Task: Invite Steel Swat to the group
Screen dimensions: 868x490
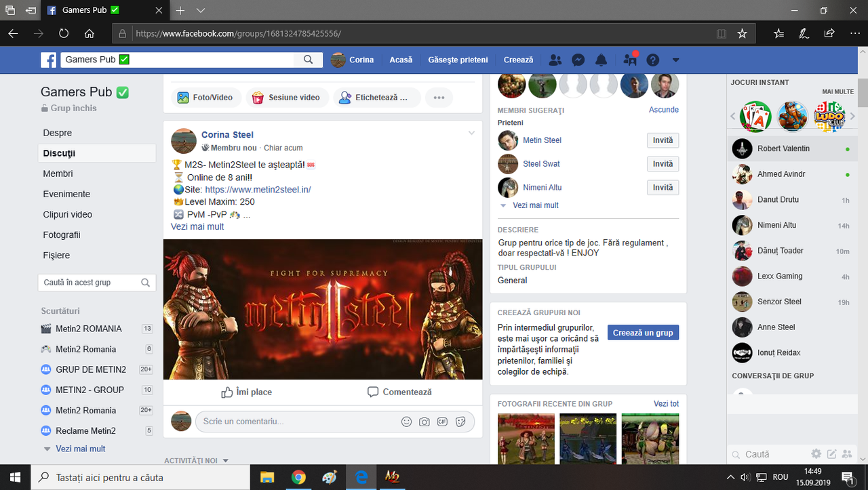Action: pyautogui.click(x=663, y=164)
